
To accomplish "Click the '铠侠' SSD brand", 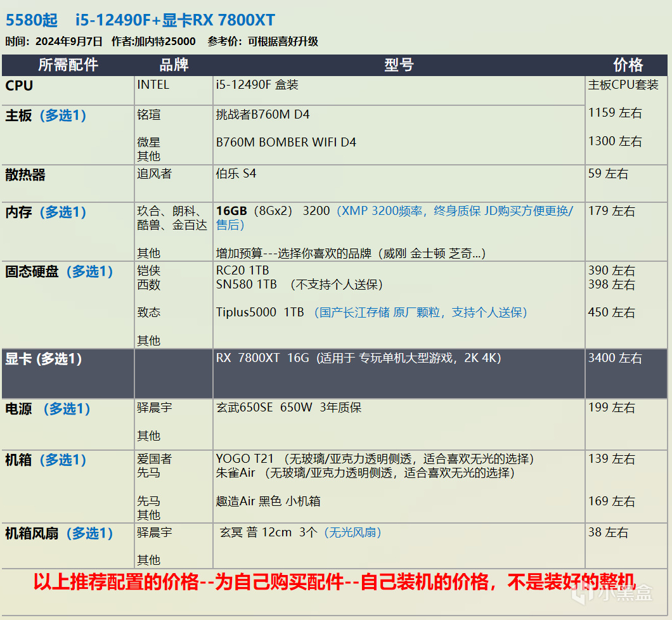I will [x=149, y=270].
